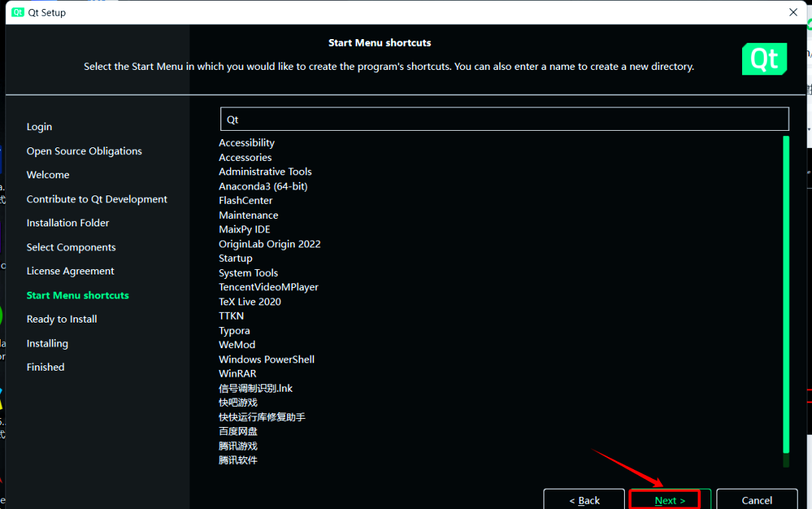The width and height of the screenshot is (812, 509).
Task: Click the Qt icon in the title bar
Action: click(x=17, y=12)
